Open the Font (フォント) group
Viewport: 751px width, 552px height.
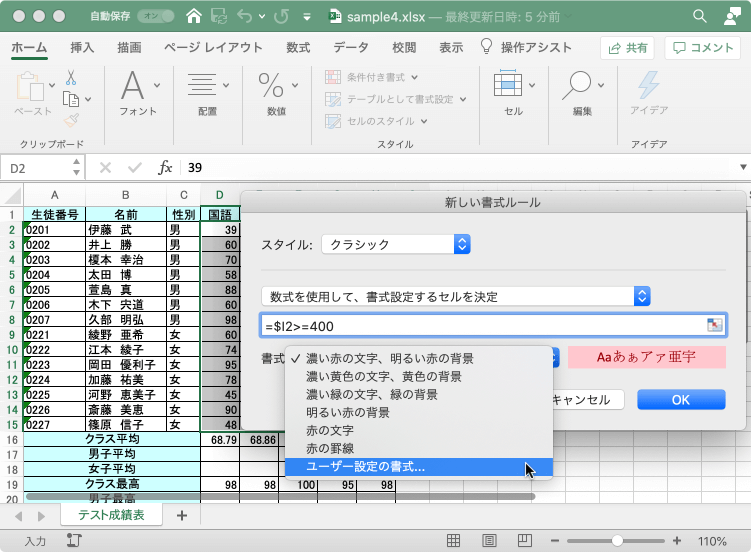coord(138,93)
